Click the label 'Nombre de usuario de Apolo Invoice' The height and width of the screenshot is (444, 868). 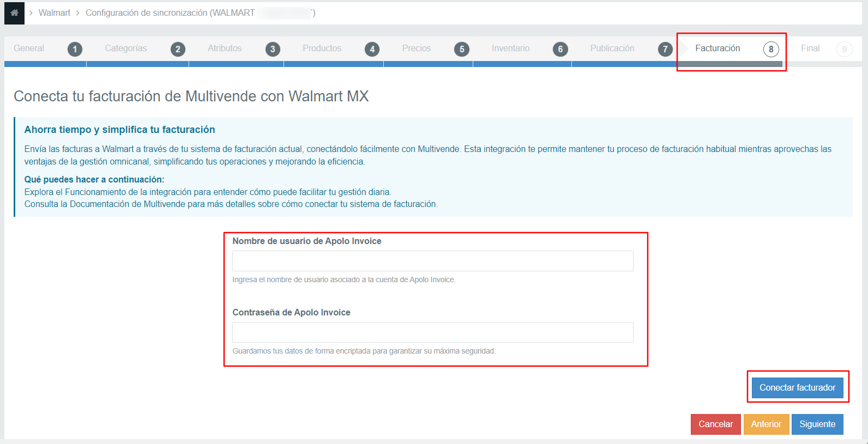307,241
